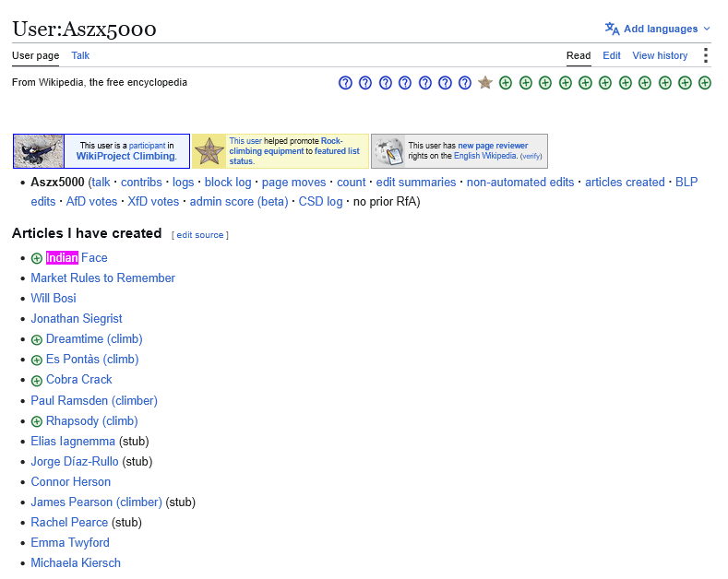
Task: Click the good article icon beside Es Pontàs
Action: (x=37, y=360)
